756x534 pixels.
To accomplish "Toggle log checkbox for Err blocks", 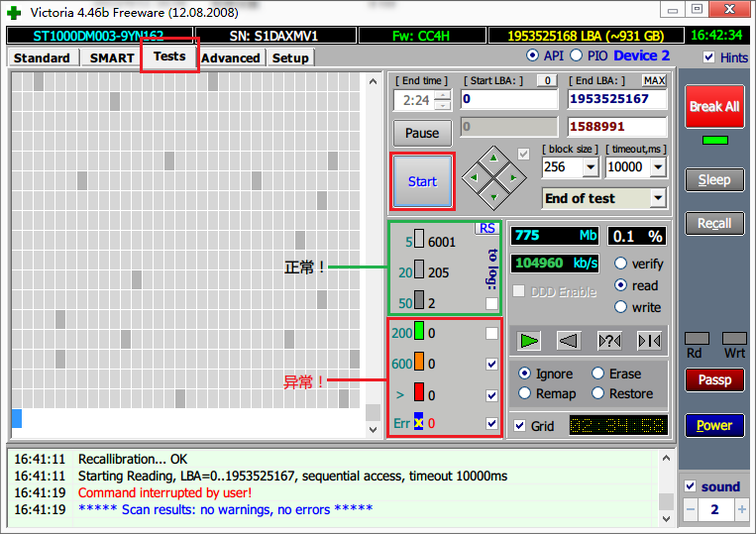I will (x=491, y=423).
